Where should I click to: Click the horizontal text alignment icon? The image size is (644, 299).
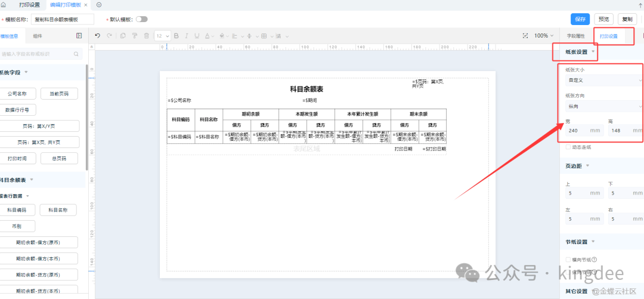234,36
